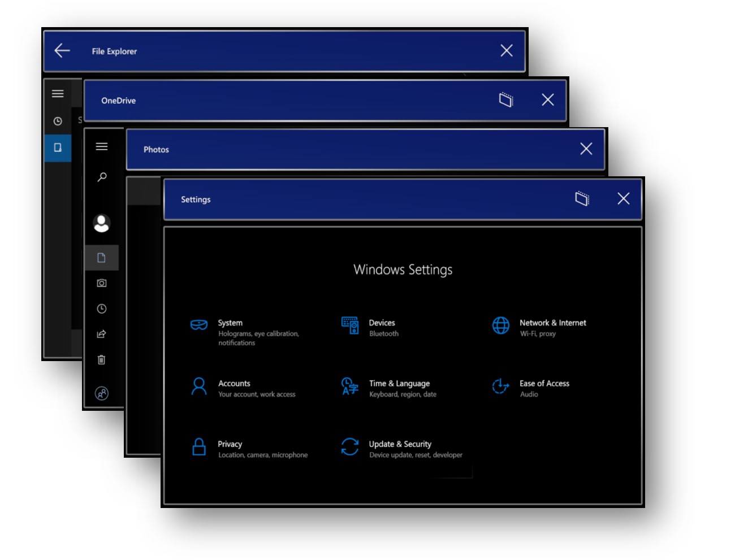
Task: Open Recent (clock icon) in File Explorer sidebar
Action: [x=58, y=121]
